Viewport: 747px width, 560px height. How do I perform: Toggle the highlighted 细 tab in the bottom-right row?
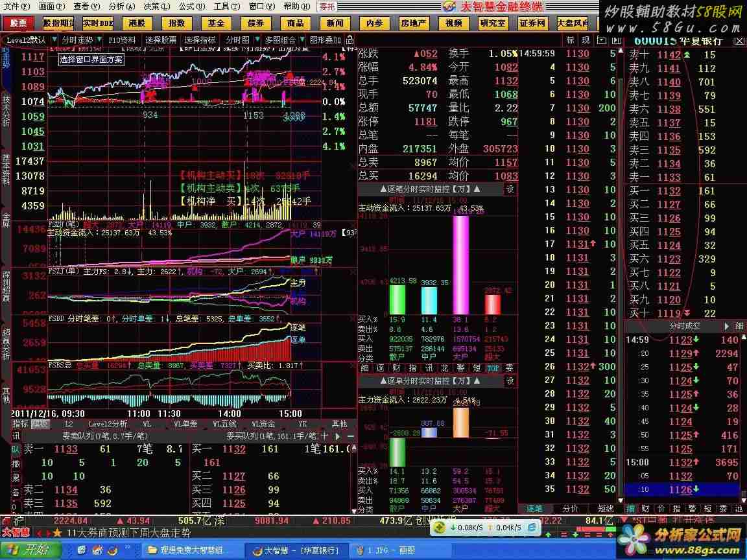(x=630, y=509)
